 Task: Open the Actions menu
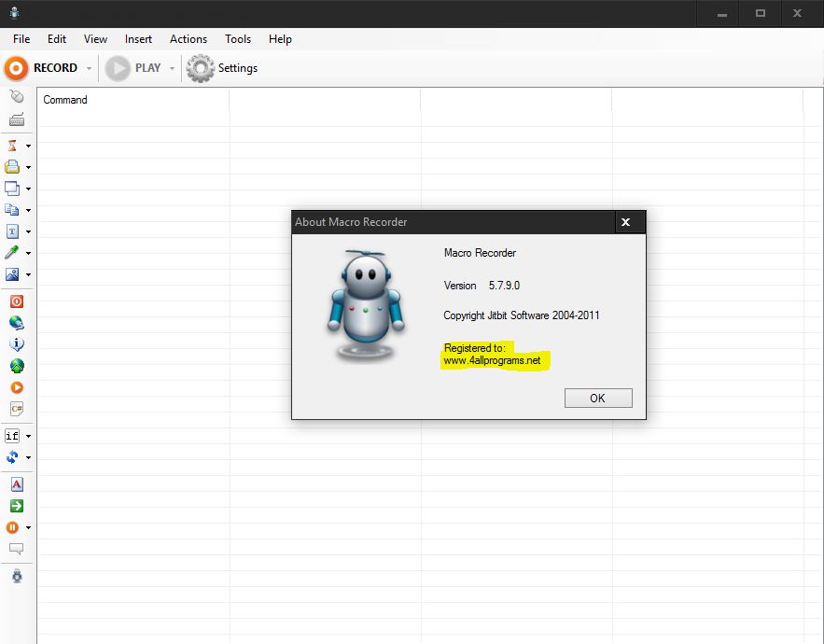click(x=189, y=39)
